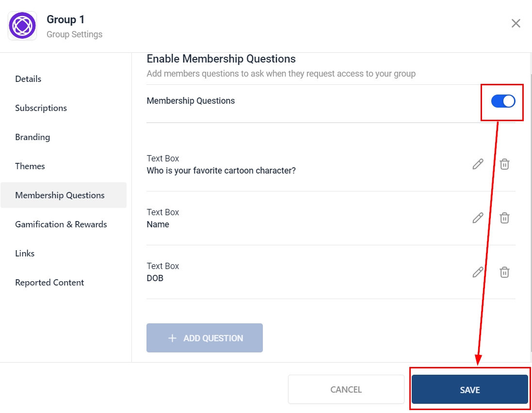Cancel the group settings changes
Image resolution: width=532 pixels, height=413 pixels.
tap(346, 389)
